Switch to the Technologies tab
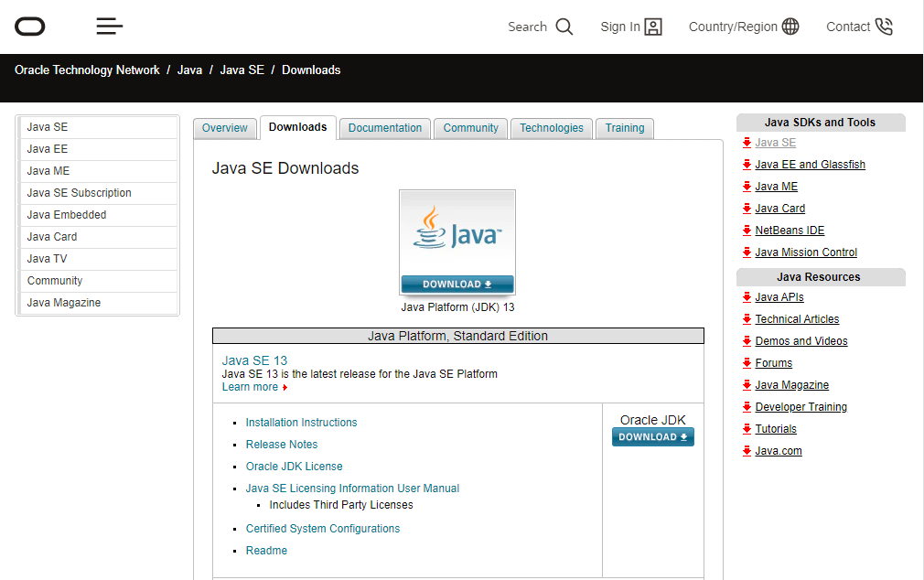 pos(552,128)
